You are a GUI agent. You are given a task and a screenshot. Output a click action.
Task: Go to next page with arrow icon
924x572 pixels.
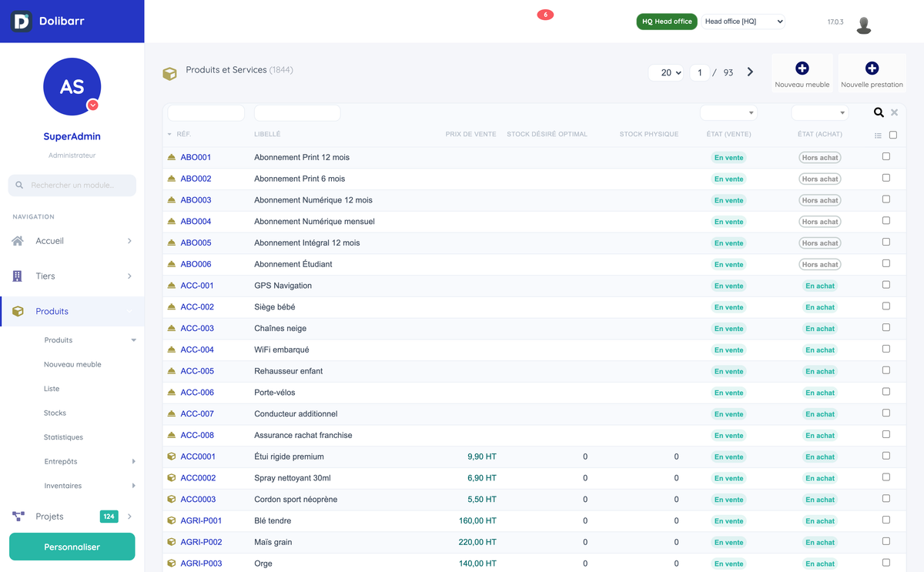click(x=750, y=72)
